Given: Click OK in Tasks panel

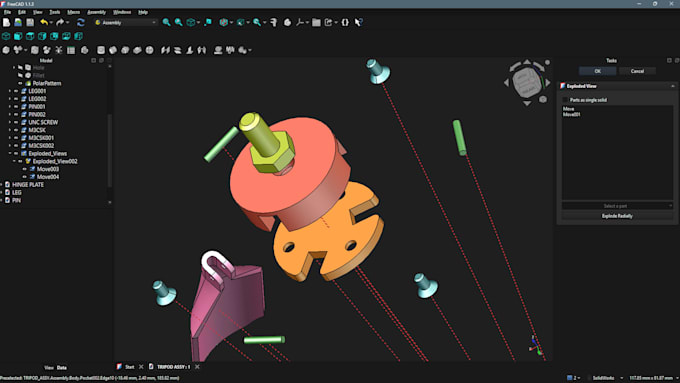Looking at the screenshot, I should [x=598, y=71].
